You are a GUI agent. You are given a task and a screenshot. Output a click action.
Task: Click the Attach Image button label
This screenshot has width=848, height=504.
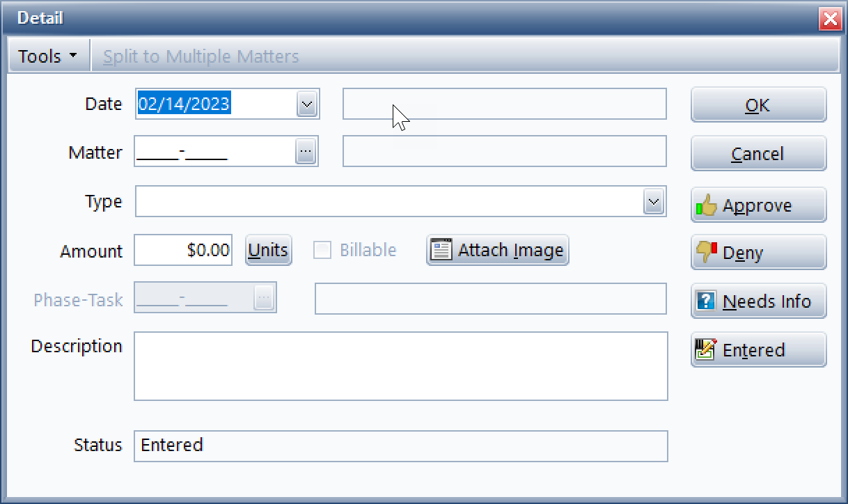point(510,251)
